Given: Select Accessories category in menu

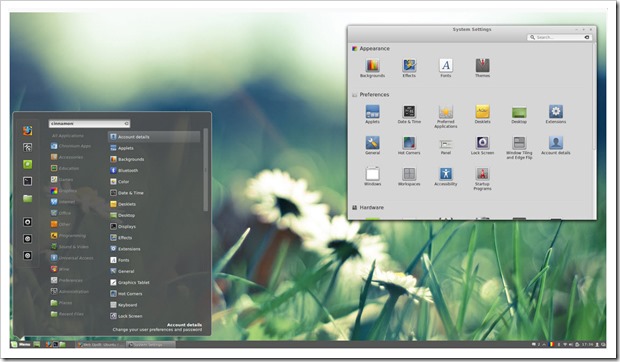Looking at the screenshot, I should coord(67,157).
